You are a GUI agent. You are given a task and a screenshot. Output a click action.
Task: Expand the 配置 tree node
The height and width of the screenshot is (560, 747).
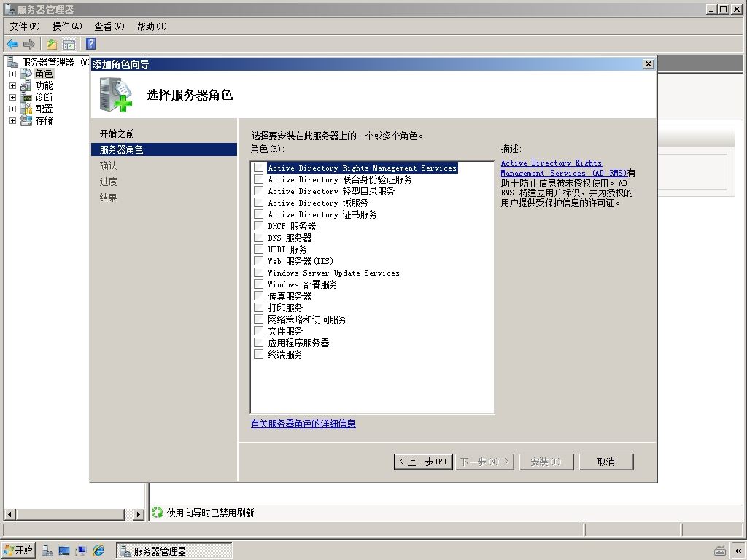click(x=13, y=109)
